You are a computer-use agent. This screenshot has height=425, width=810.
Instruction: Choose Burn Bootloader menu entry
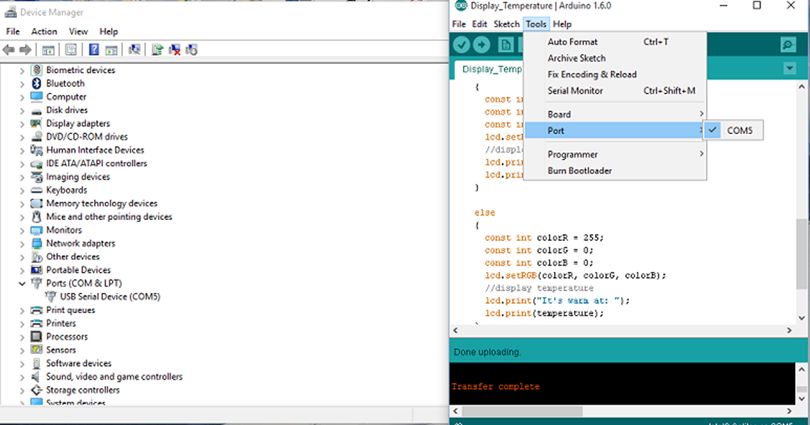point(615,171)
